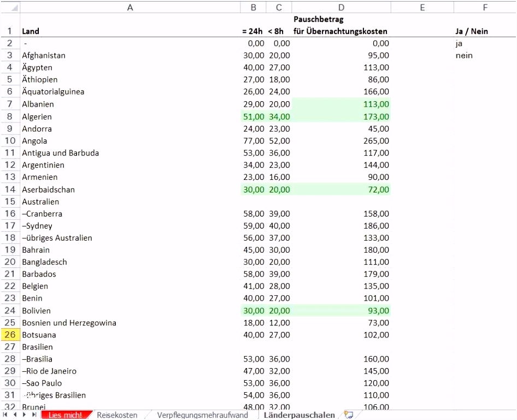
Task: Switch to the Reisekosten sheet tab
Action: pyautogui.click(x=117, y=415)
